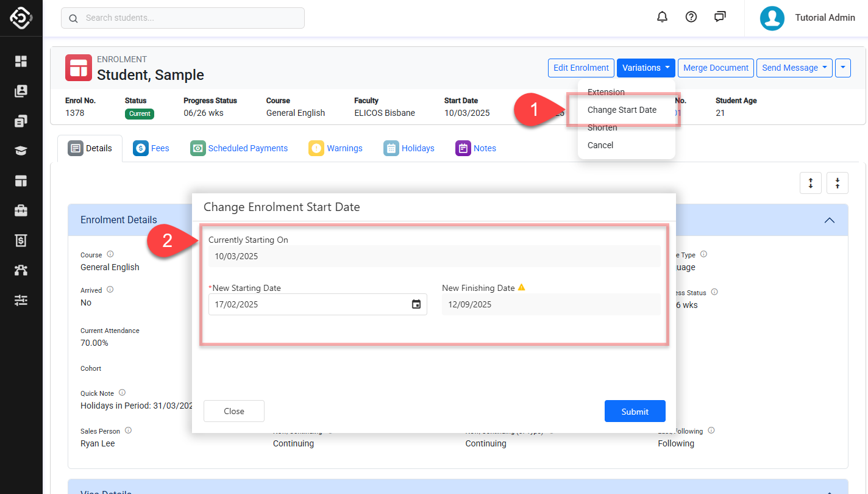Open the graduation cap sidebar icon
Screen dimensions: 868x494
tap(21, 151)
